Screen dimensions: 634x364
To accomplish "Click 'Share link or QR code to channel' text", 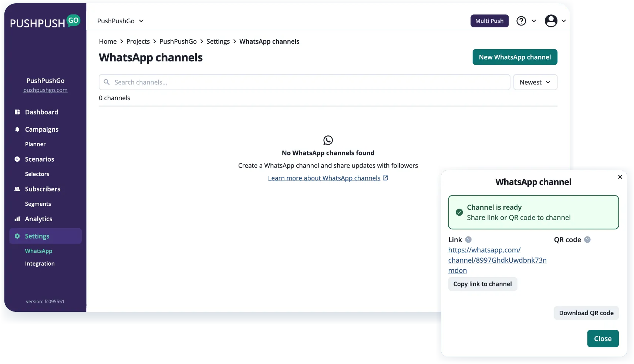I will coord(519,218).
